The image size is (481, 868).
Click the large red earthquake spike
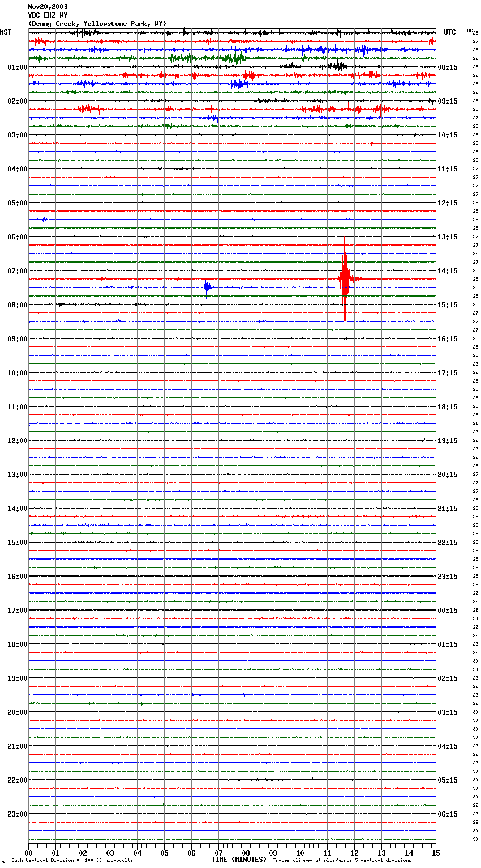344,278
